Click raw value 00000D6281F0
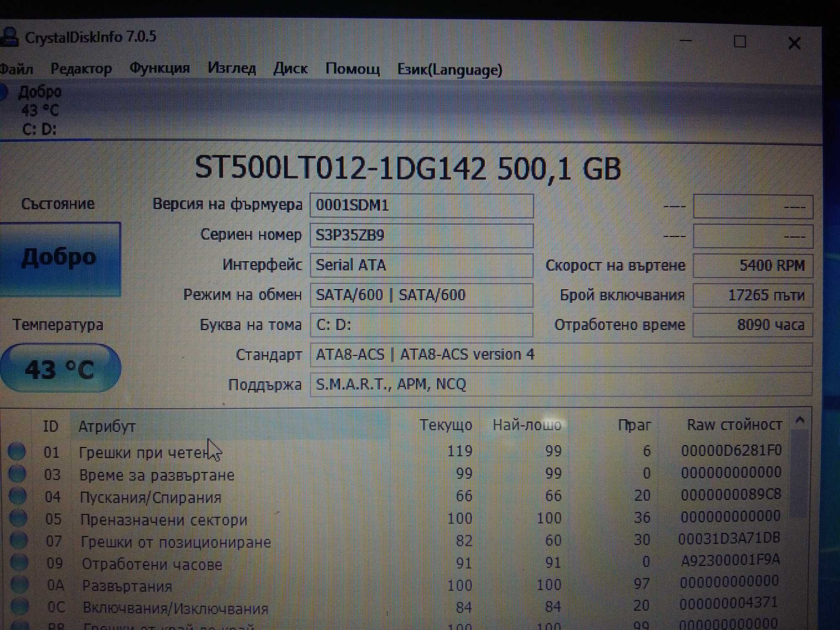Viewport: 840px width, 630px height. (731, 451)
